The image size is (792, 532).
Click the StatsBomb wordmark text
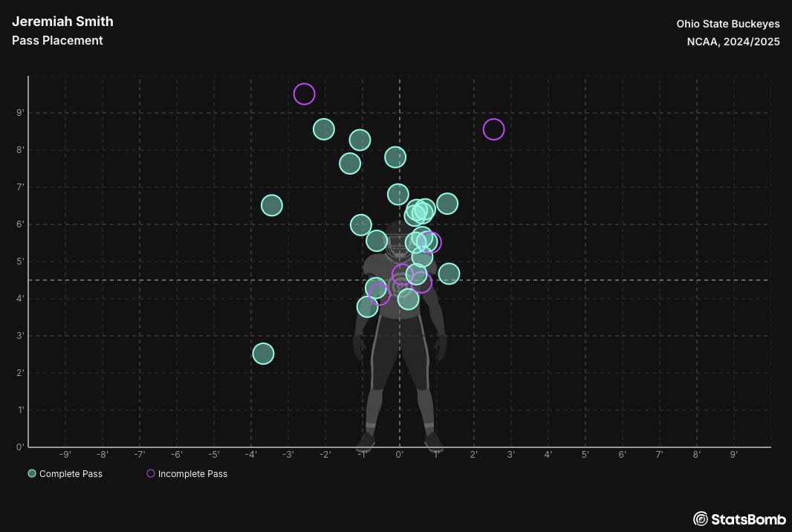749,519
